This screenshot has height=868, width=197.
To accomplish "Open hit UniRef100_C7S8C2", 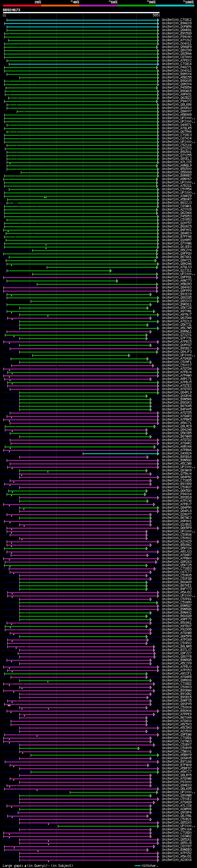I will tap(177, 20).
